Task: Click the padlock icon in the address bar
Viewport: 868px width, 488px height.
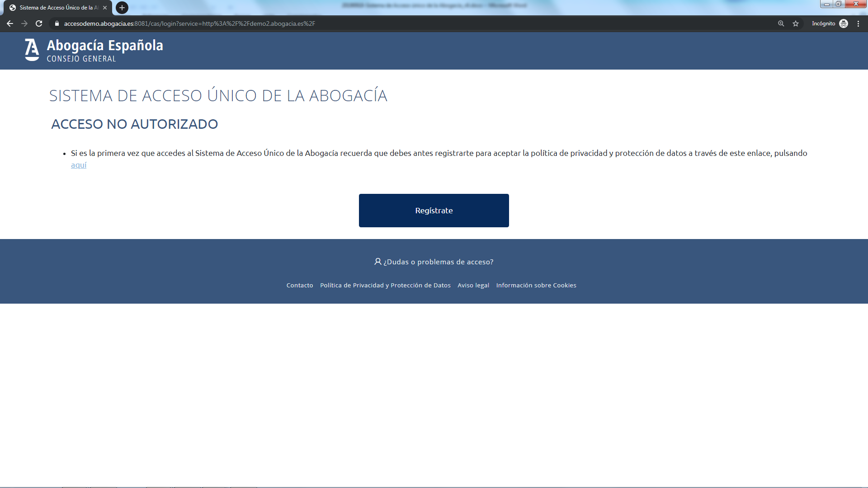Action: click(x=57, y=23)
